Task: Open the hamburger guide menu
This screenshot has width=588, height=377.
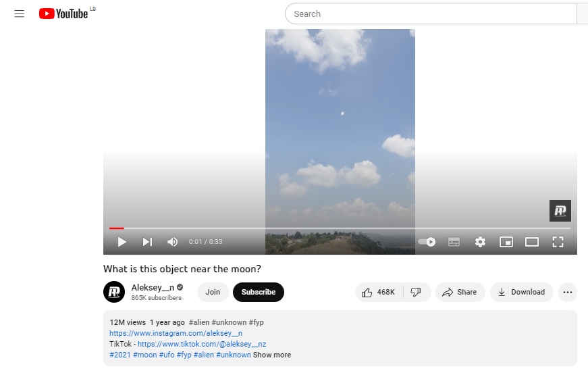Action: point(19,14)
